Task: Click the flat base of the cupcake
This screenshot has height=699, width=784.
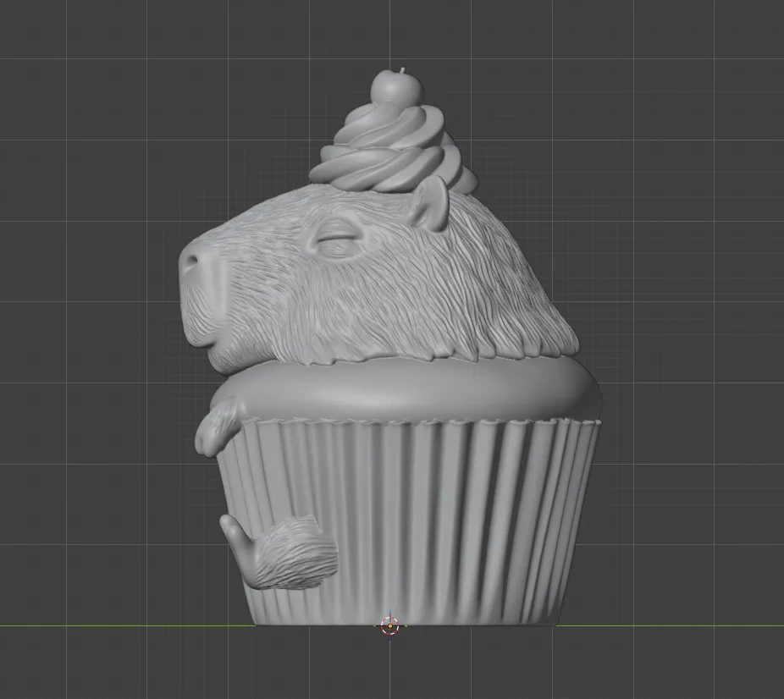Action: (x=406, y=621)
